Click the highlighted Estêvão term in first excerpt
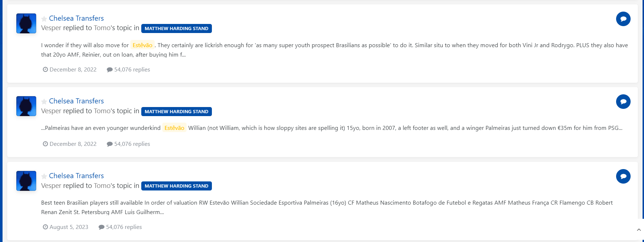 (142, 45)
